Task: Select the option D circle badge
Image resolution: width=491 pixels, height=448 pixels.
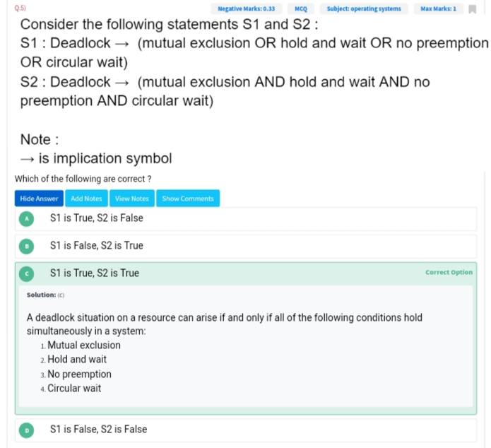Action: (28, 430)
